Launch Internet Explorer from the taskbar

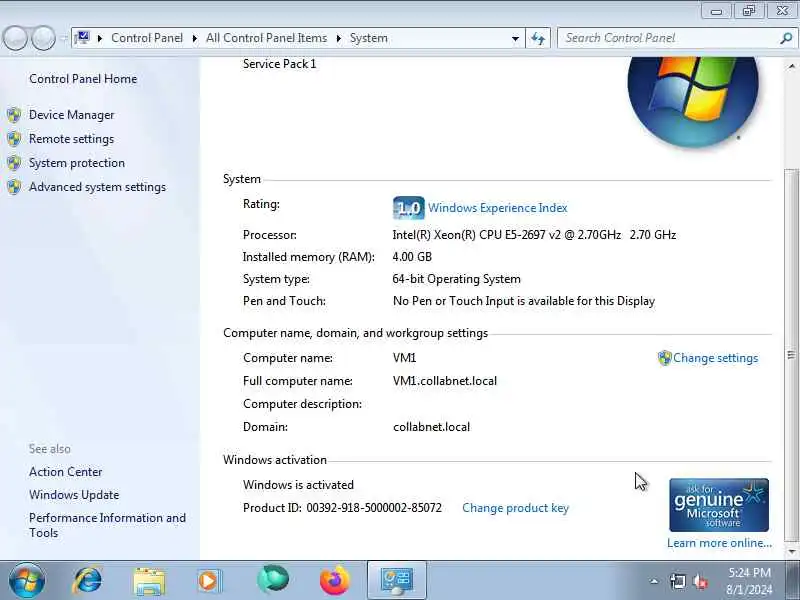pyautogui.click(x=88, y=580)
